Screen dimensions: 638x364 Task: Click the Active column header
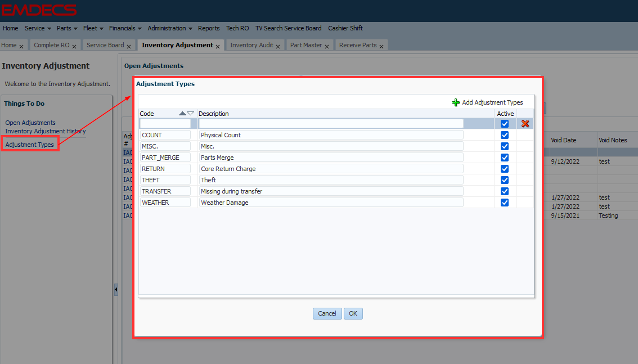(x=505, y=114)
